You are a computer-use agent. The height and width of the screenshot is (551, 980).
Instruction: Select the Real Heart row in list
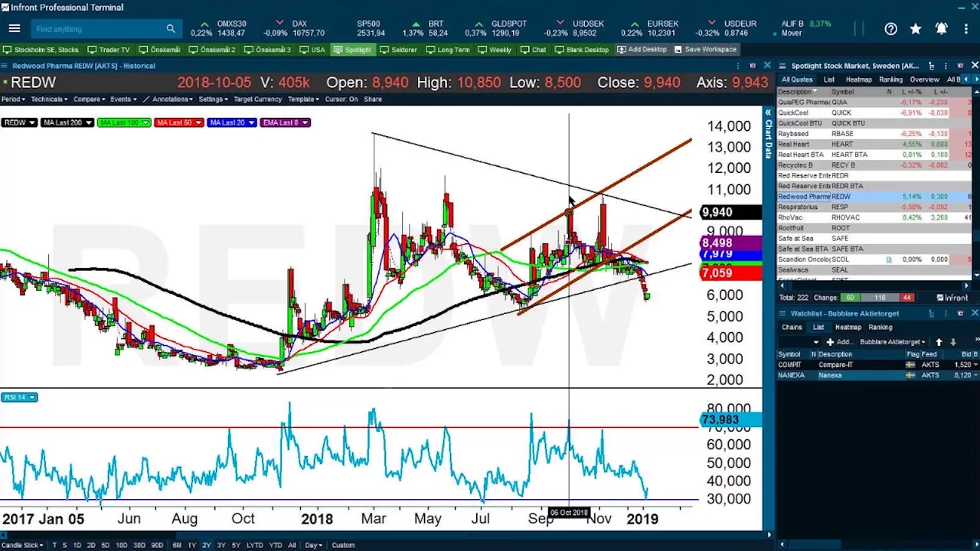coord(874,144)
